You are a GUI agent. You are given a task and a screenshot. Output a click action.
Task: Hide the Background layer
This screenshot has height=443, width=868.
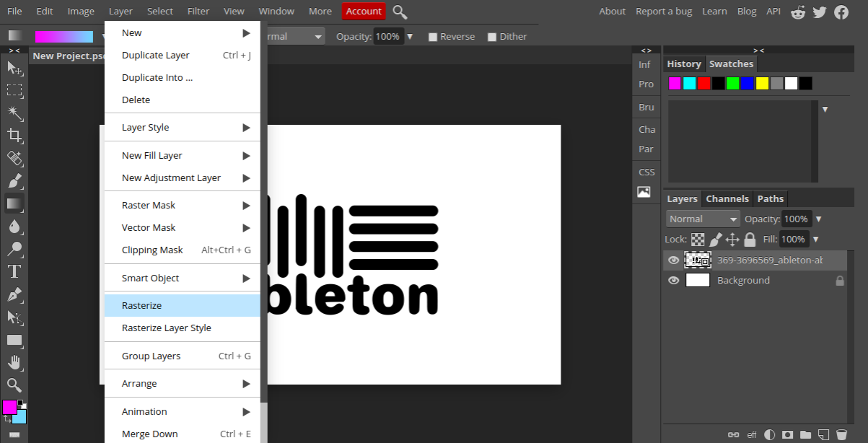674,280
